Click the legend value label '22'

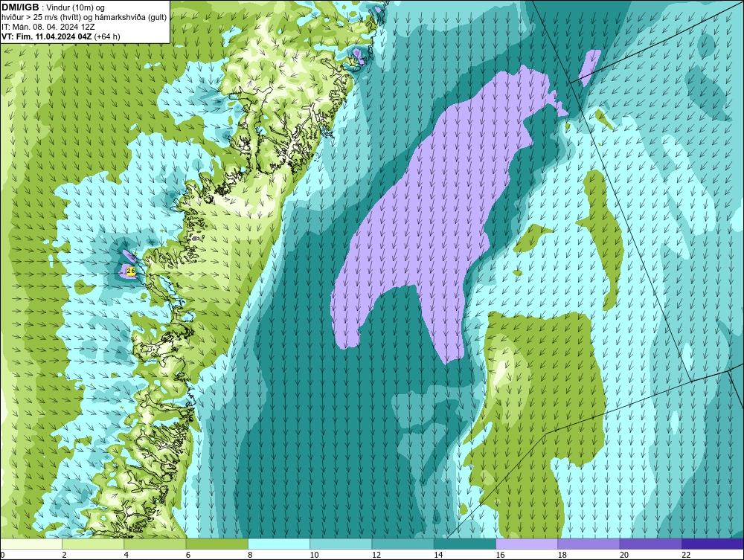pos(686,555)
